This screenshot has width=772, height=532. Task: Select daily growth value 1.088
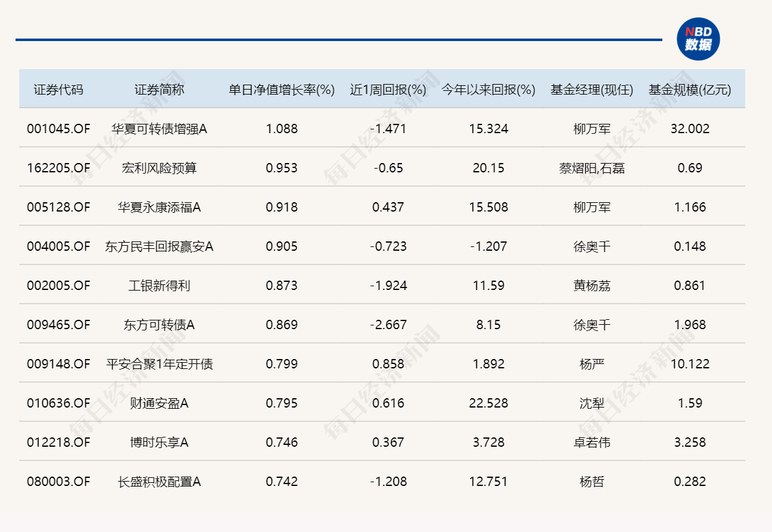pos(282,129)
